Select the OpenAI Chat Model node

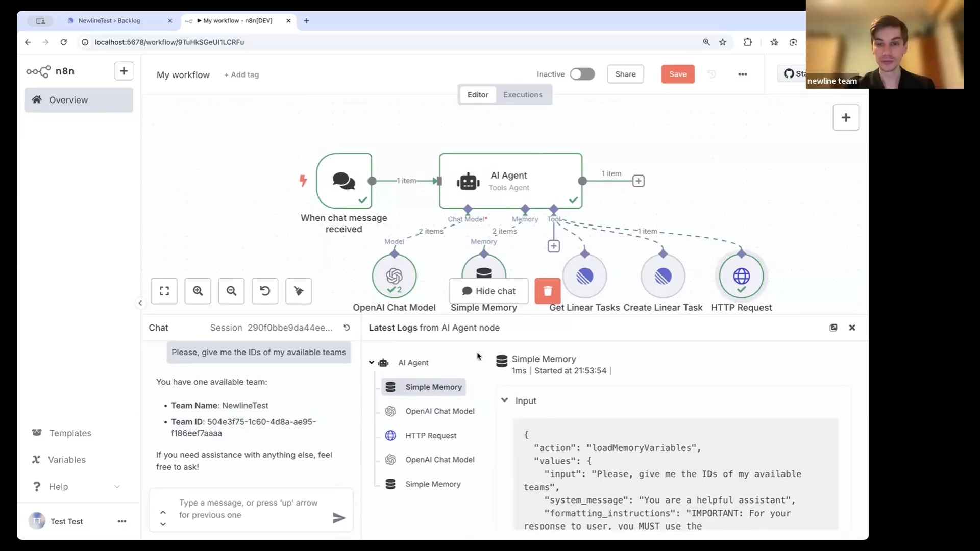tap(394, 276)
